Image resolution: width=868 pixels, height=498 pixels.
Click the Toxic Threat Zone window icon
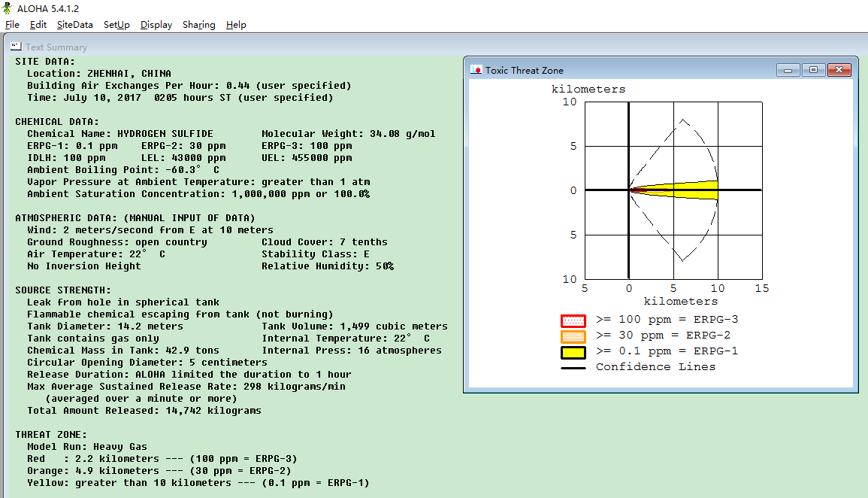point(476,70)
